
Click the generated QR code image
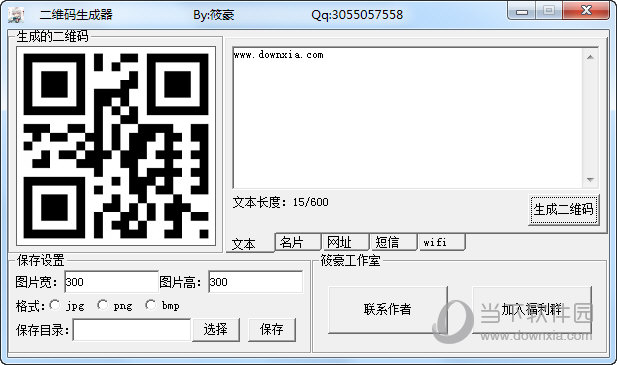116,146
